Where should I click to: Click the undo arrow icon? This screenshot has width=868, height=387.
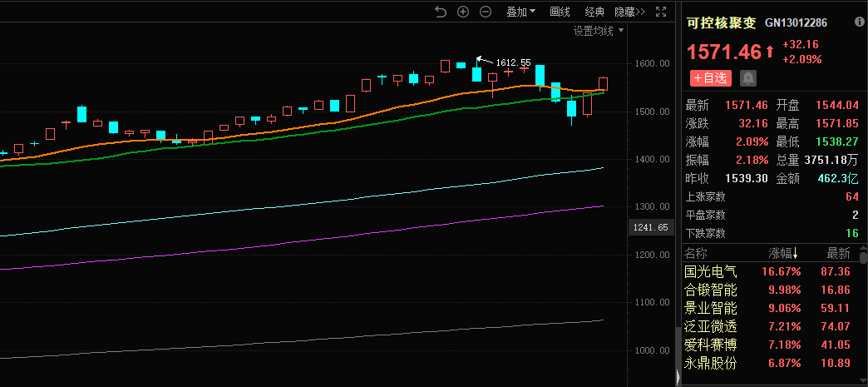point(441,12)
